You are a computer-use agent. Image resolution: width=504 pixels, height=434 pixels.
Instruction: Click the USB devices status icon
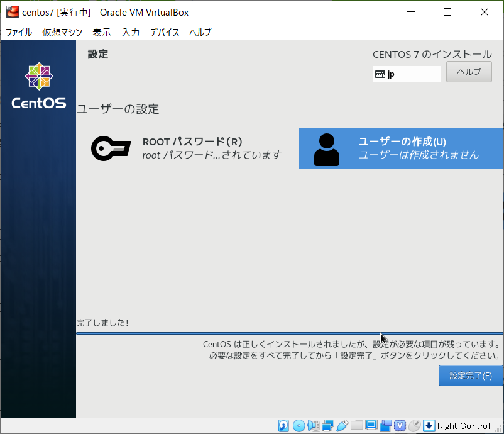[x=342, y=426]
